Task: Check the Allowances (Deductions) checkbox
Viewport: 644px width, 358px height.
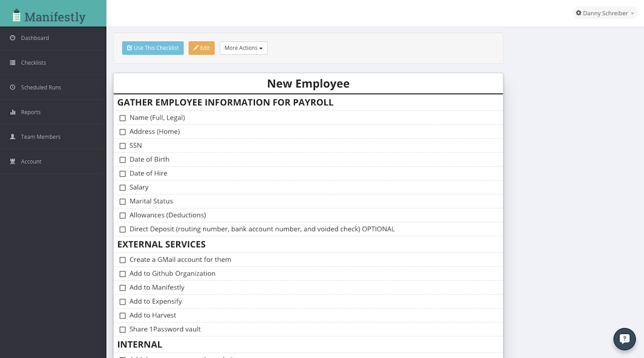Action: (x=122, y=215)
